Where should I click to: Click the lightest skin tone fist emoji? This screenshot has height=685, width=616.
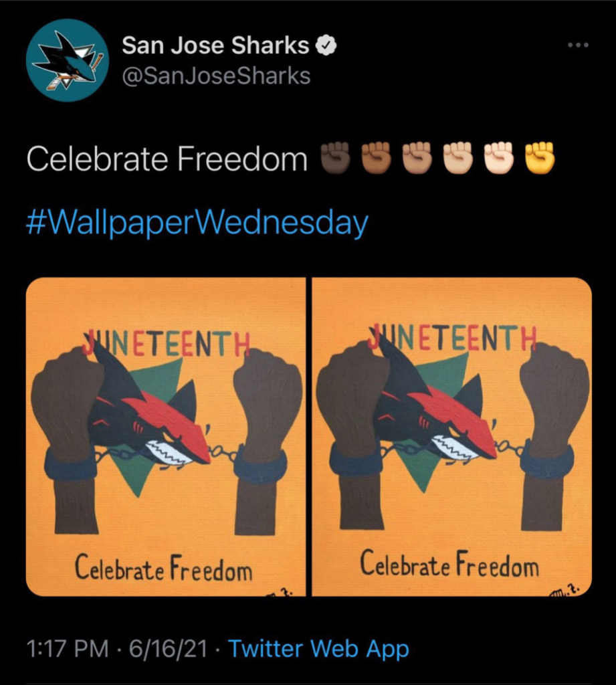(x=499, y=159)
